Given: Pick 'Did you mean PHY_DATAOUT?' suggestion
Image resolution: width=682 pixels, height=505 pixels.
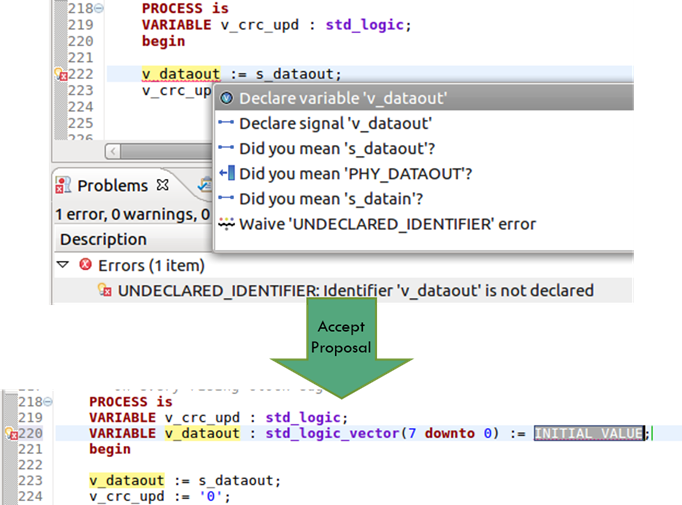Looking at the screenshot, I should (x=424, y=174).
